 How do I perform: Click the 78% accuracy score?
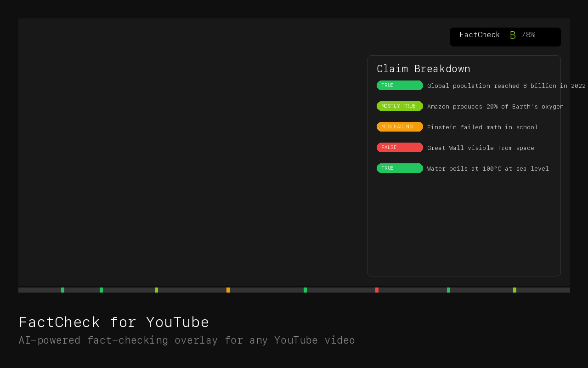click(528, 35)
